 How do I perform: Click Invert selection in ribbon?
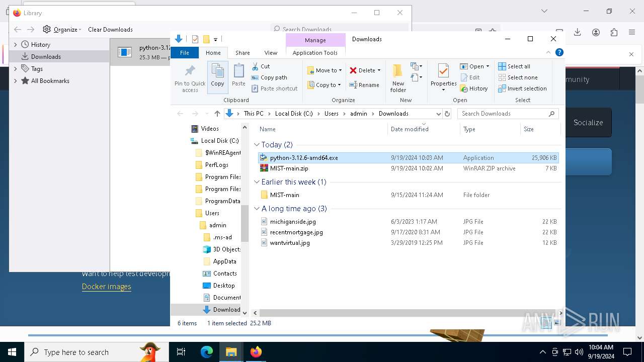click(522, 88)
